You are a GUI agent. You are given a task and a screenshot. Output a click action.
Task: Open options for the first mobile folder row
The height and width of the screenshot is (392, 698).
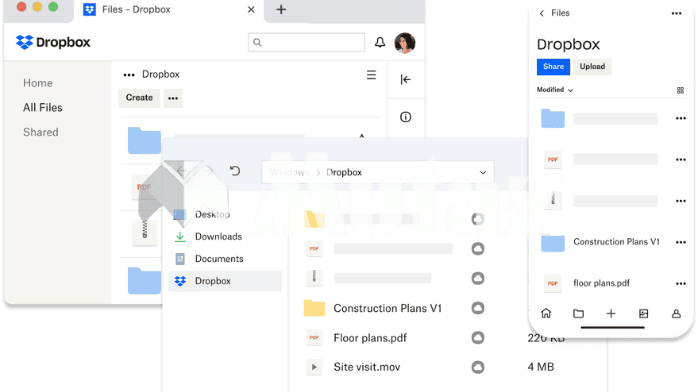681,118
